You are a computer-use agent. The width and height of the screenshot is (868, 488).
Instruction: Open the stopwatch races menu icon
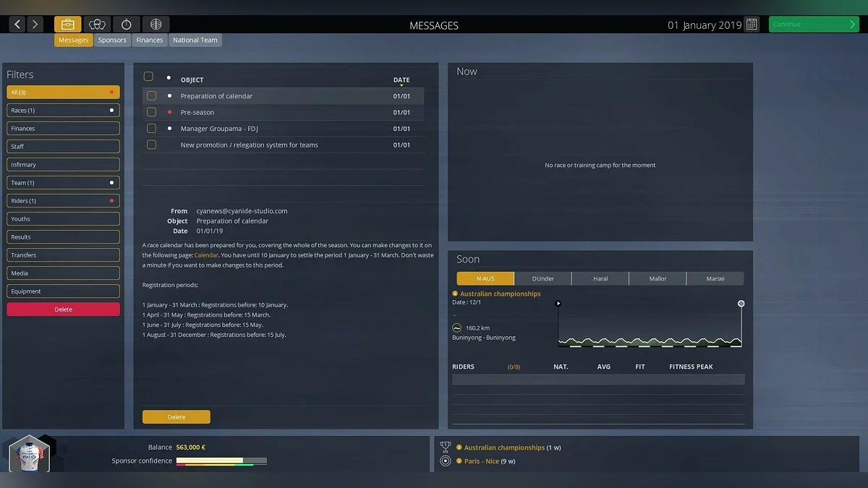[127, 25]
